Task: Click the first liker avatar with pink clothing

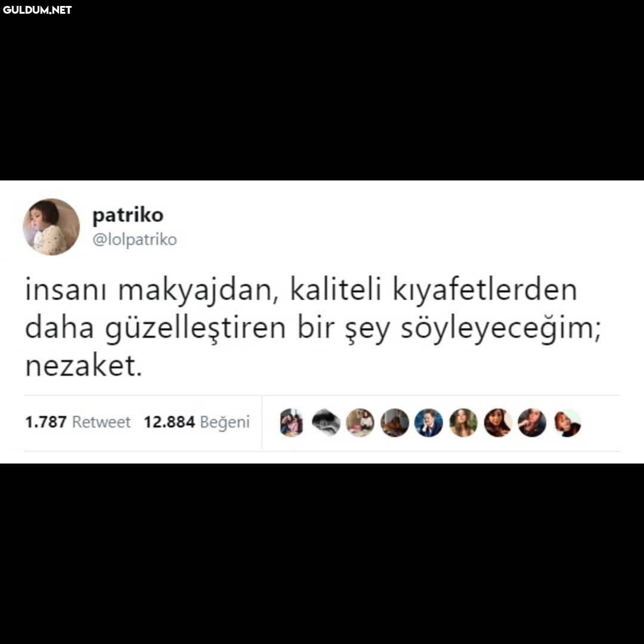Action: 292,423
